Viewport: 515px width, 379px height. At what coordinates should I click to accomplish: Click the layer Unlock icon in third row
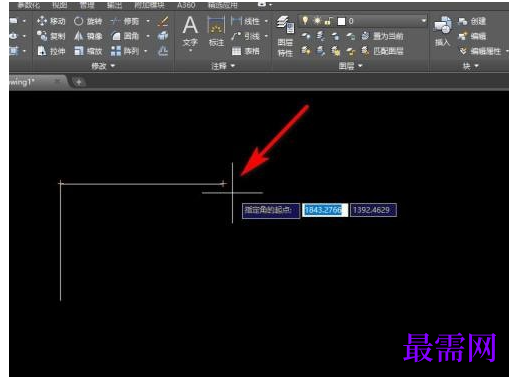click(350, 51)
